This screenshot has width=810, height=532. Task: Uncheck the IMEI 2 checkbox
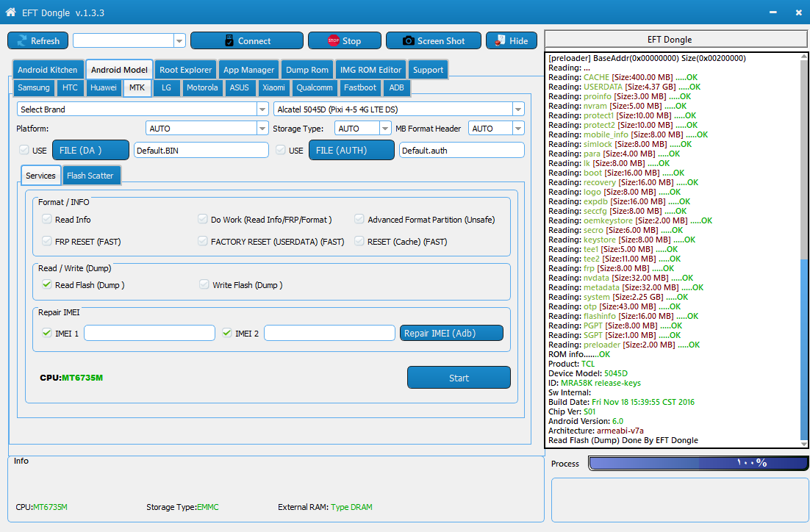pyautogui.click(x=227, y=333)
